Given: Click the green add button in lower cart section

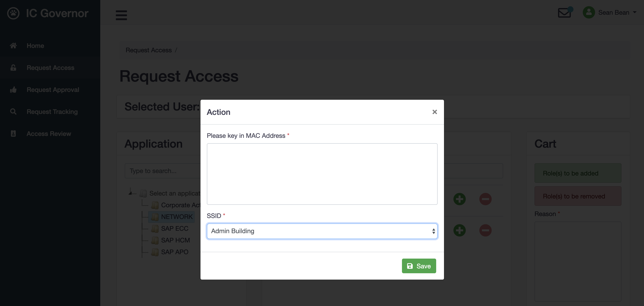Looking at the screenshot, I should pyautogui.click(x=460, y=230).
